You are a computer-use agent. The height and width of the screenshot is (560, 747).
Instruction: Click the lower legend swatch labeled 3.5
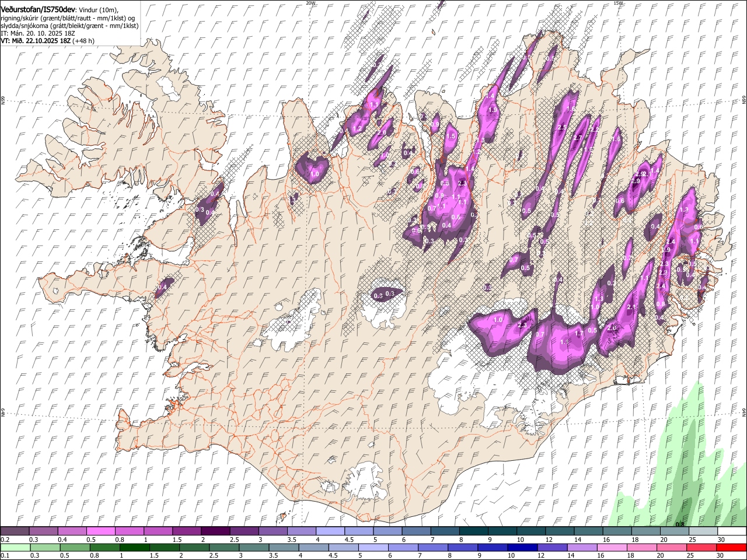tap(283, 548)
